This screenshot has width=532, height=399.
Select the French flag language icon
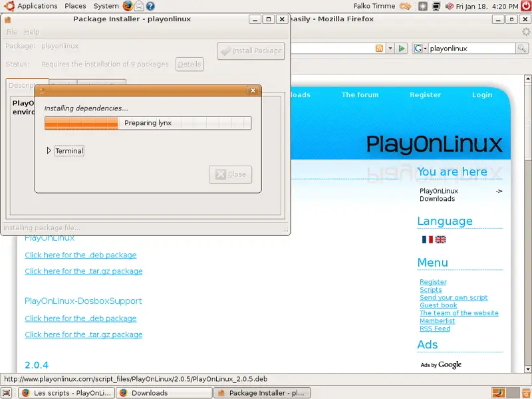point(427,239)
